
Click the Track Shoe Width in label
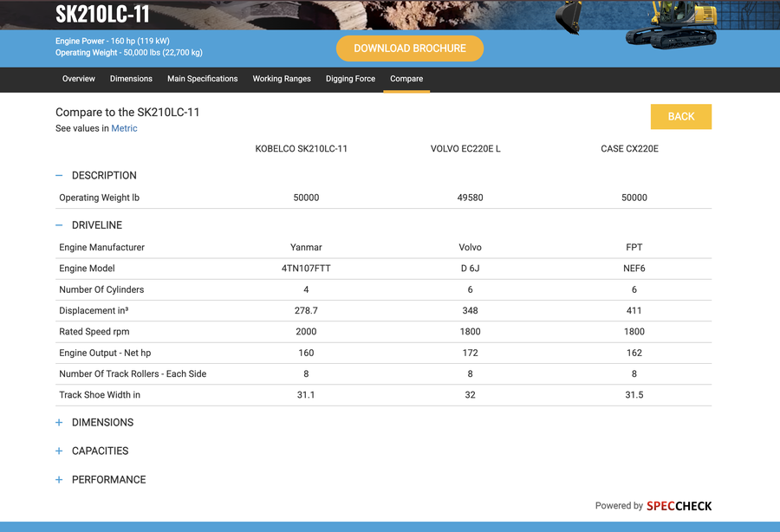point(100,395)
